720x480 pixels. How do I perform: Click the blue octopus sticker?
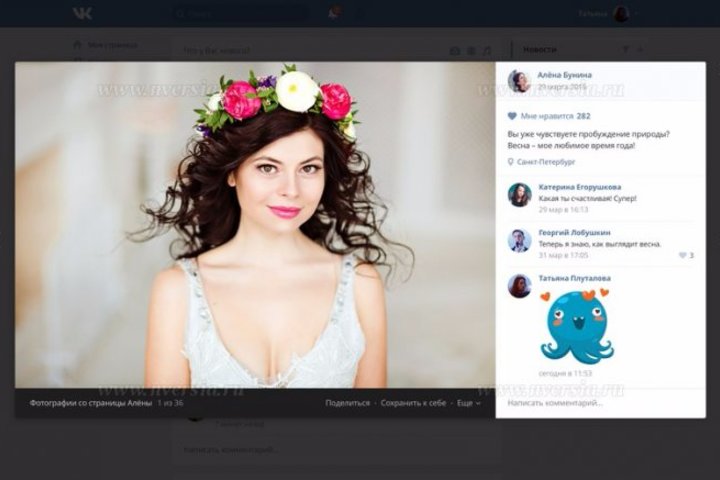[576, 325]
